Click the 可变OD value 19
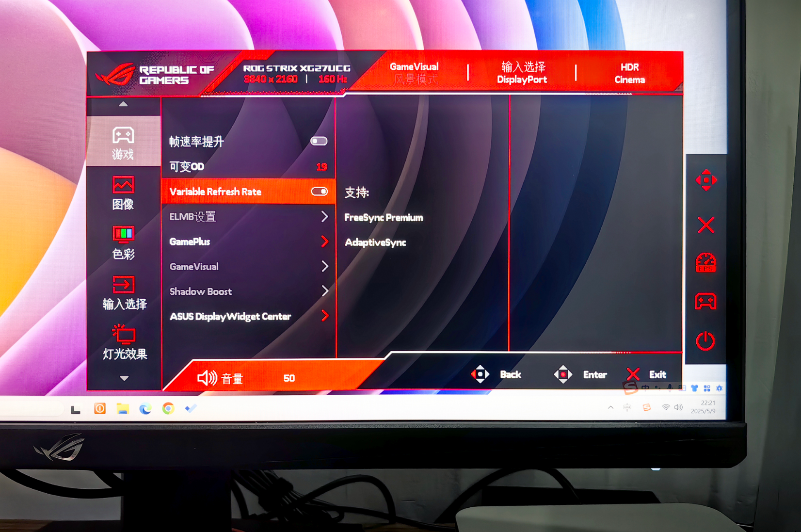This screenshot has width=801, height=532. 321,167
